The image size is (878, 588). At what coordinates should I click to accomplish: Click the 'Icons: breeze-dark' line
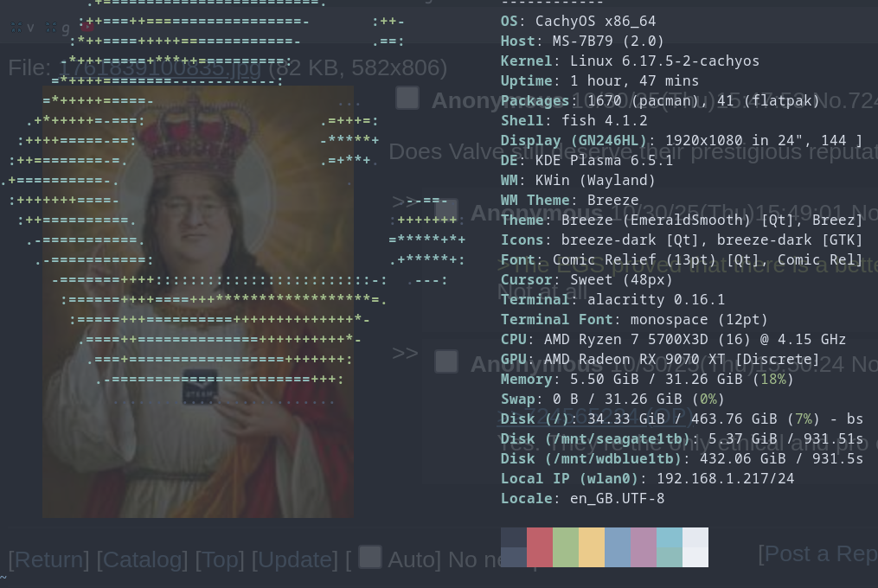(x=682, y=240)
